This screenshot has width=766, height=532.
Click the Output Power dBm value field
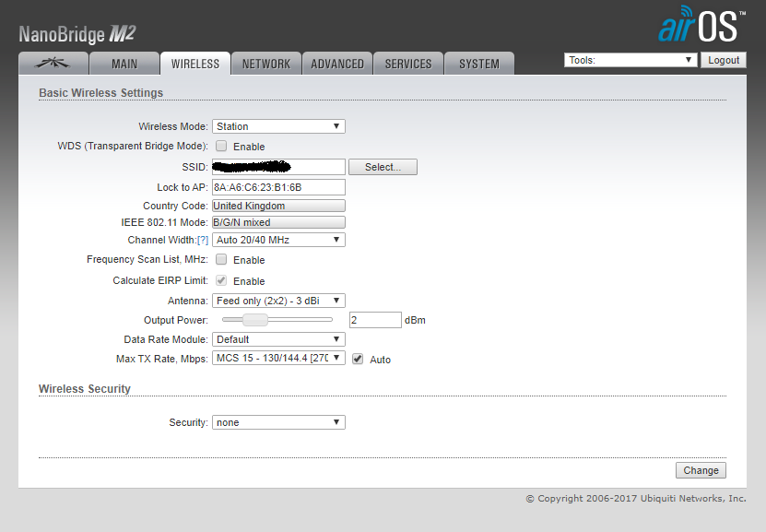point(375,320)
